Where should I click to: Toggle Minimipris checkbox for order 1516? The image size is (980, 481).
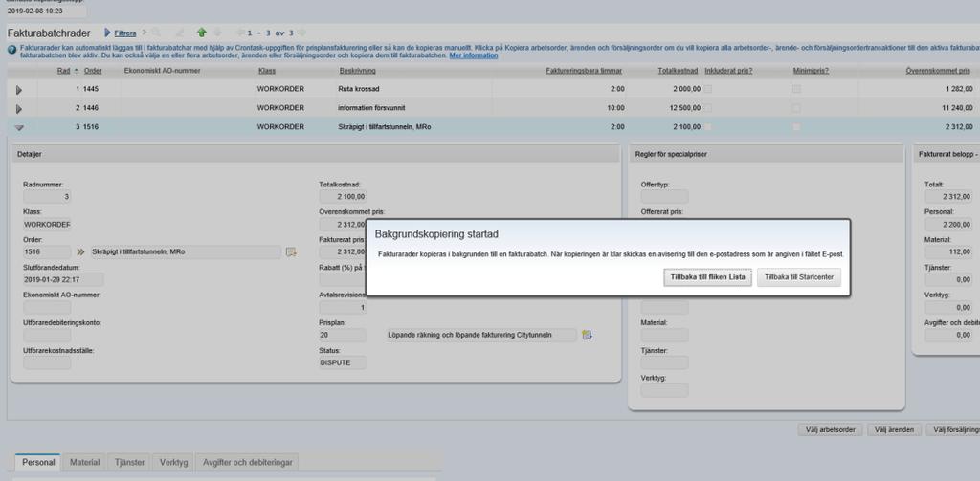click(796, 127)
